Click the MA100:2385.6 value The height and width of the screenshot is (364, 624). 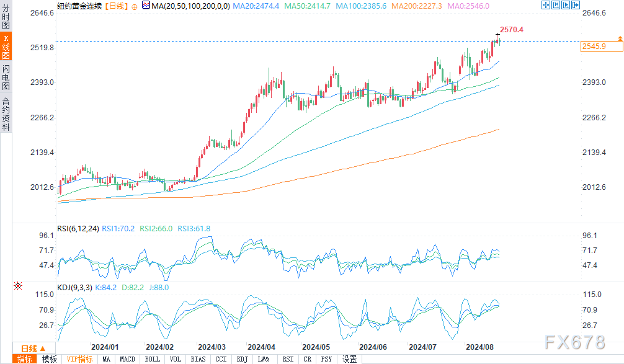click(361, 6)
